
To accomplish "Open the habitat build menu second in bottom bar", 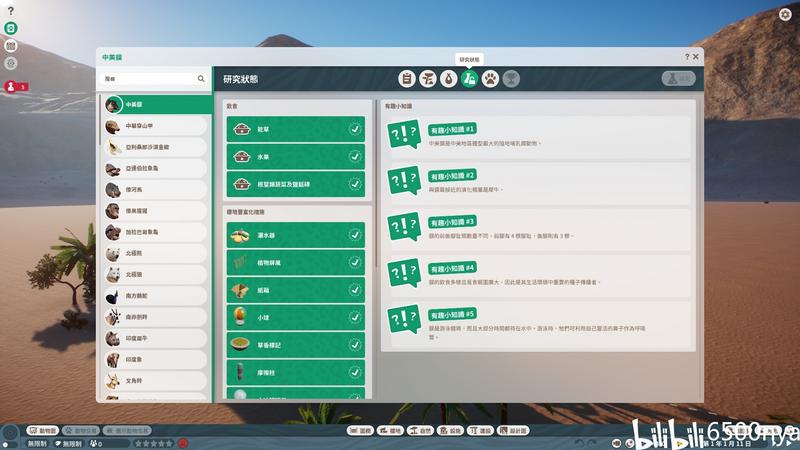I will coord(390,431).
